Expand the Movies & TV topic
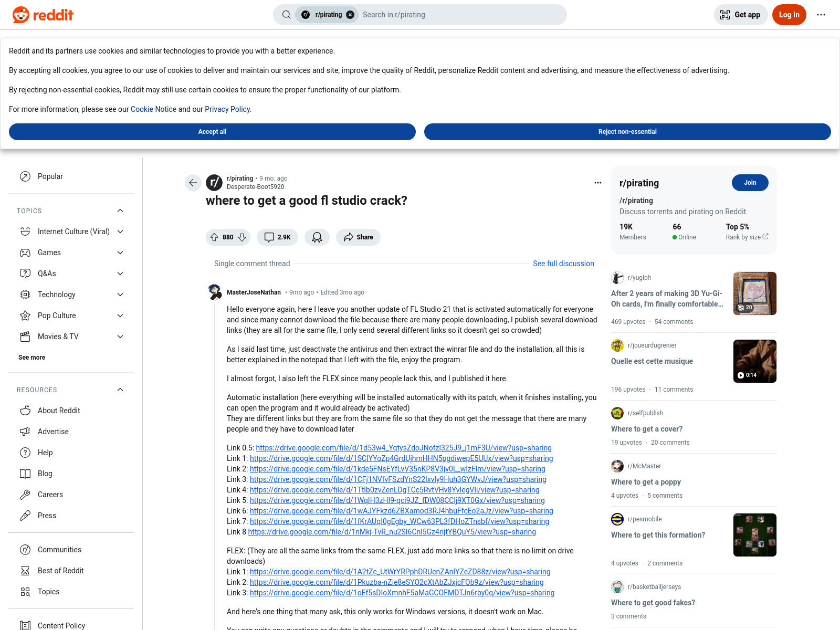Screen dimensions: 840x630 [x=120, y=337]
